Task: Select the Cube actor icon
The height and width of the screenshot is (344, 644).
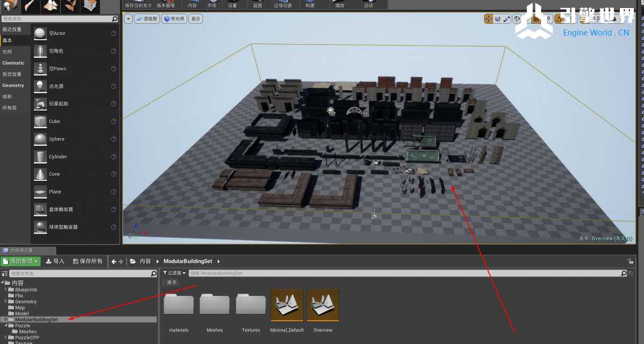Action: (x=40, y=121)
